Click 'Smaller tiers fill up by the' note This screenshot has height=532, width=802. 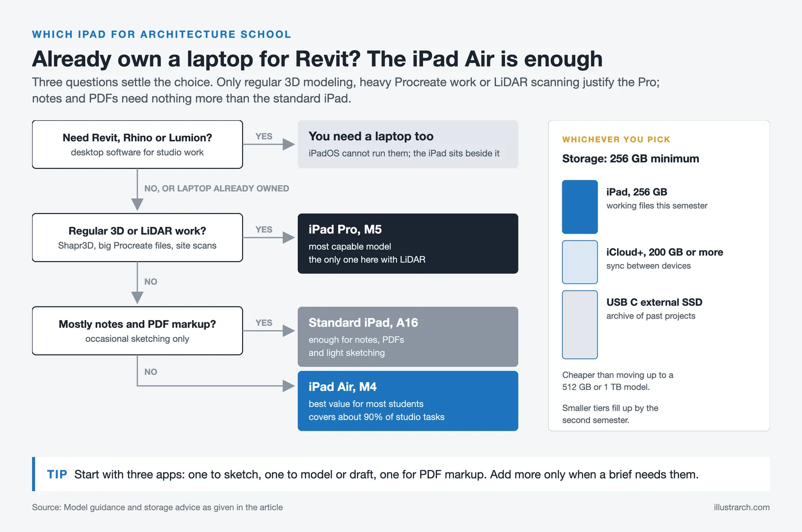click(610, 408)
